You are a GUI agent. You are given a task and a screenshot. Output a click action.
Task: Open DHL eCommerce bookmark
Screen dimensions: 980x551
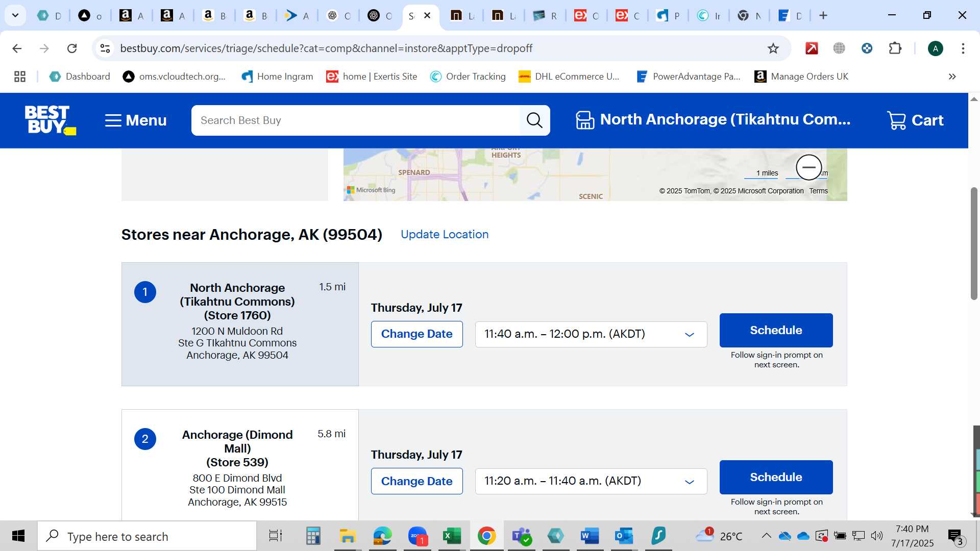coord(569,77)
